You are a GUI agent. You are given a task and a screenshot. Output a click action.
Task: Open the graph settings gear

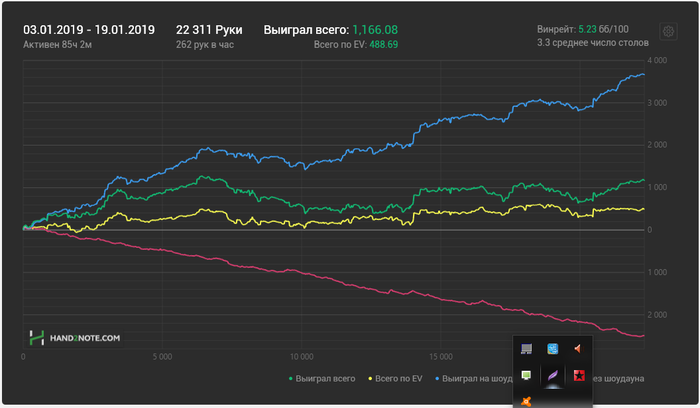coord(668,31)
